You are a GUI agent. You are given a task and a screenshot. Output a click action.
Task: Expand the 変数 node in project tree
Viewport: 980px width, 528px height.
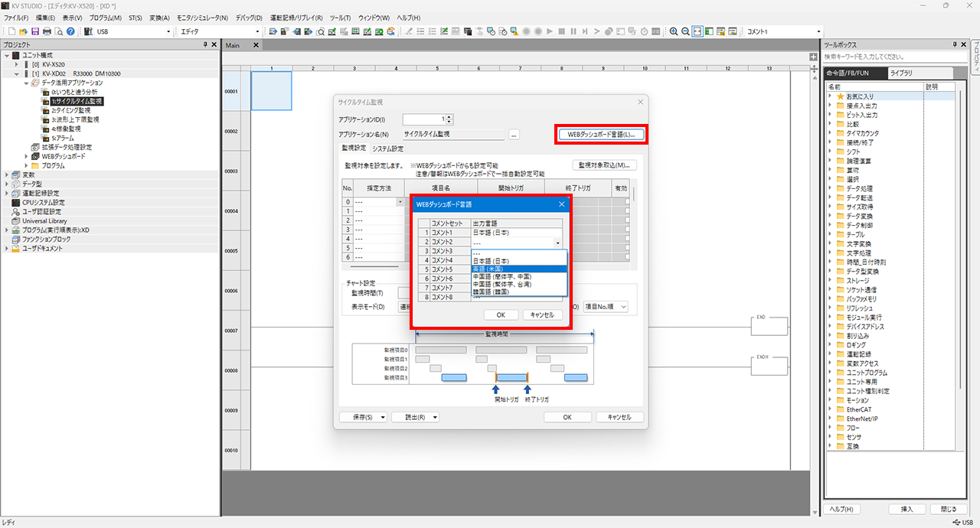(x=8, y=174)
